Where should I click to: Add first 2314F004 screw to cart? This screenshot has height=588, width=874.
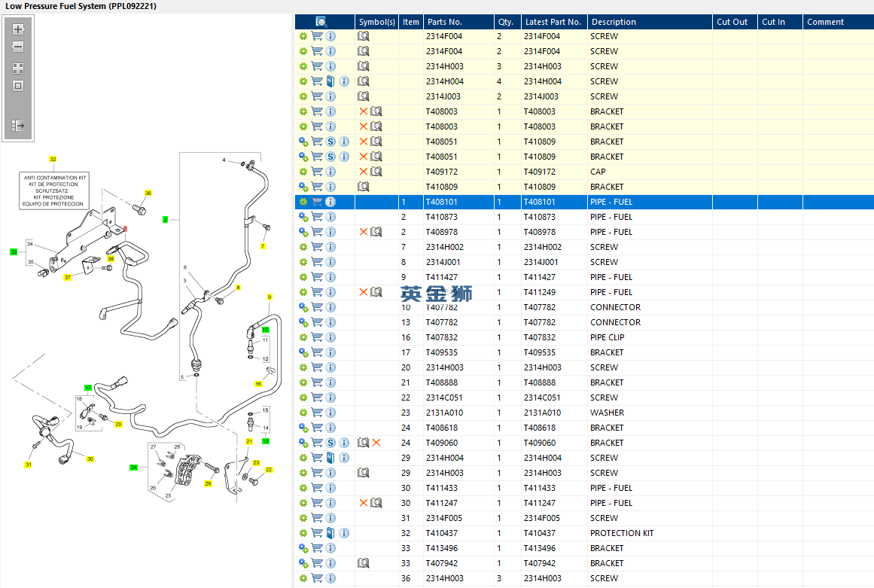pos(317,36)
